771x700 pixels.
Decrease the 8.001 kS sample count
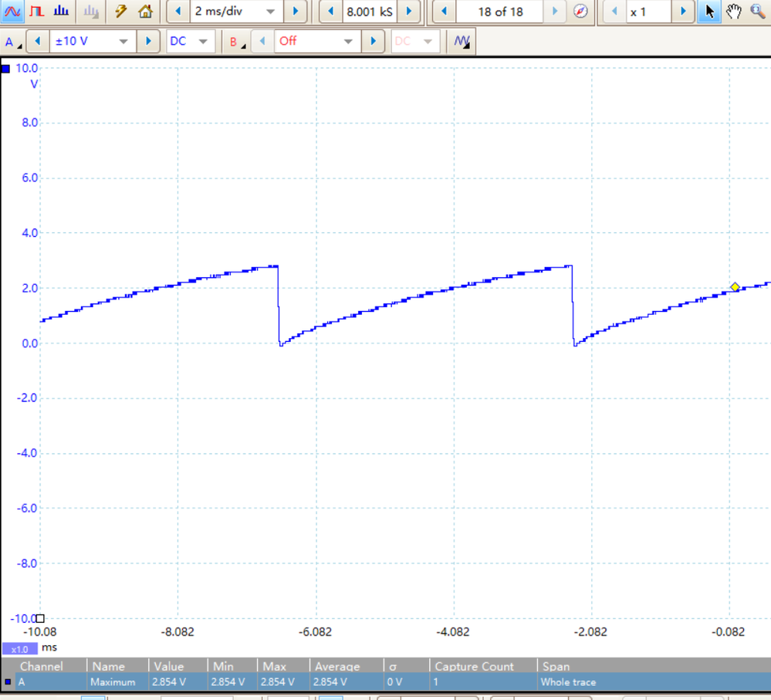coord(331,12)
